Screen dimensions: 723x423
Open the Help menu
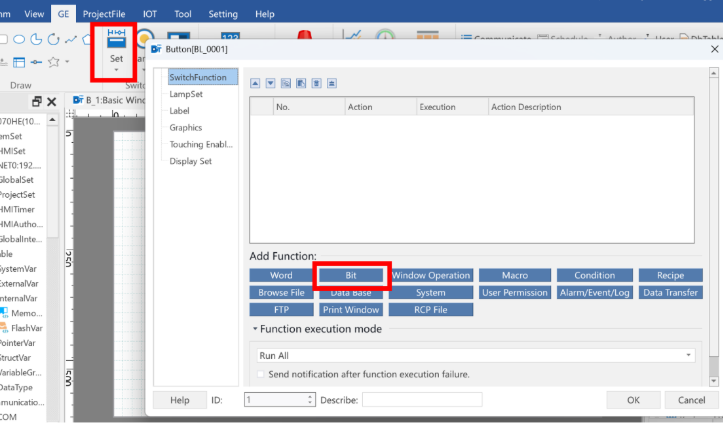265,14
